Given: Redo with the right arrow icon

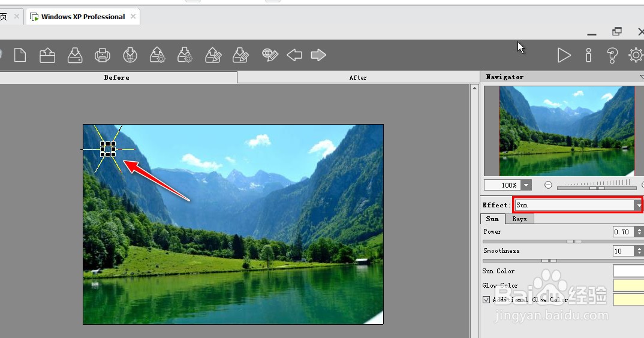Looking at the screenshot, I should click(318, 55).
